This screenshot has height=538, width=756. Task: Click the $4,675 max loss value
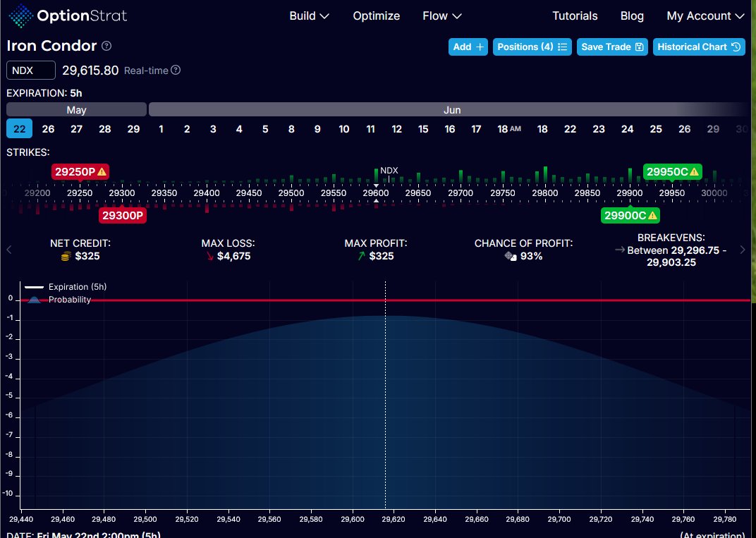click(234, 256)
